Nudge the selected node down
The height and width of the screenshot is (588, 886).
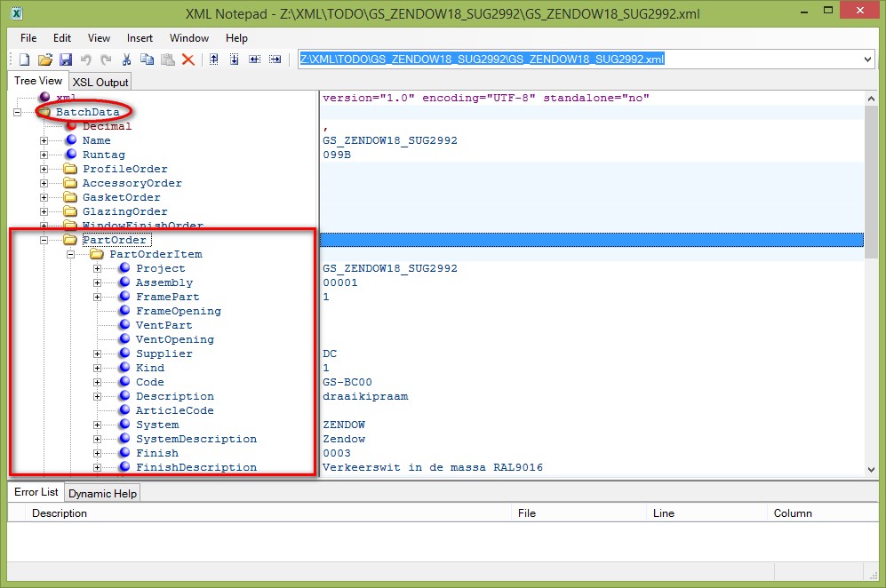[x=234, y=60]
